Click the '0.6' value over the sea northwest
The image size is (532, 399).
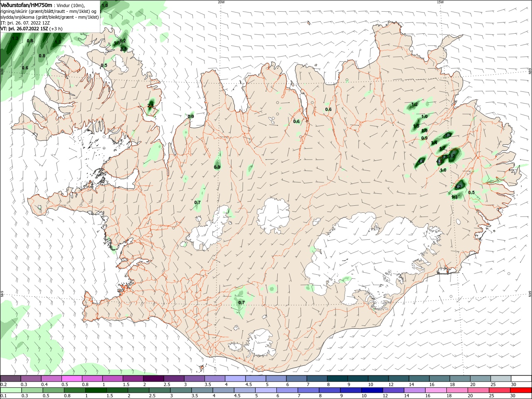pos(25,68)
